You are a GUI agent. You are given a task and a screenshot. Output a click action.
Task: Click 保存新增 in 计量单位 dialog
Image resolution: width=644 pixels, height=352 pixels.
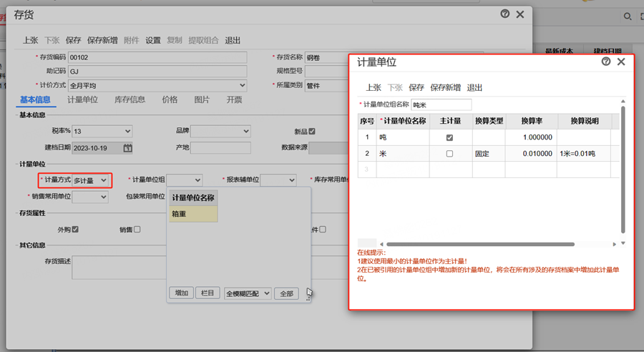click(x=445, y=88)
